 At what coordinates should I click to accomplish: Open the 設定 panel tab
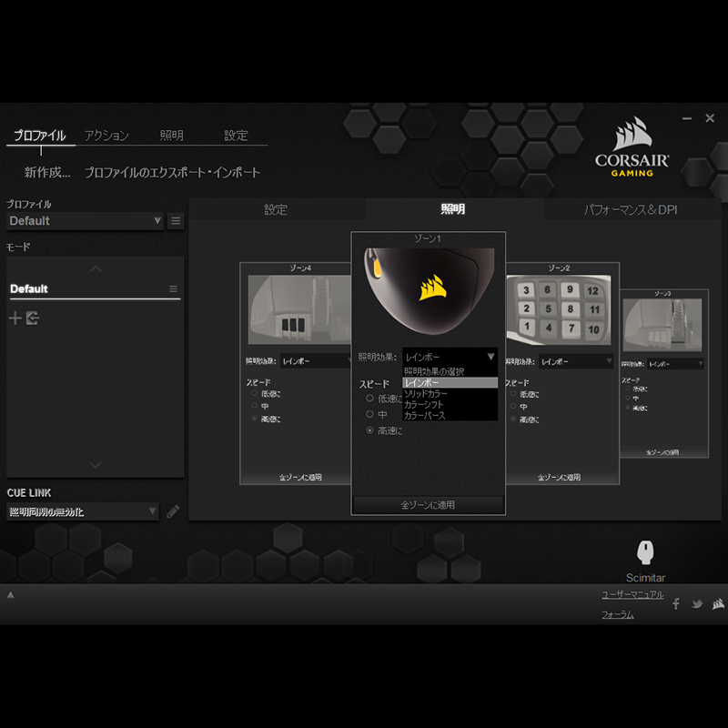[x=277, y=209]
